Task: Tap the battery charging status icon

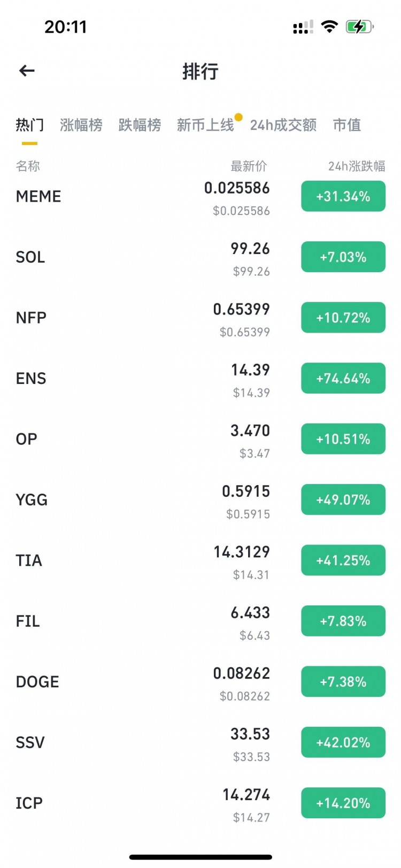Action: pos(359,27)
